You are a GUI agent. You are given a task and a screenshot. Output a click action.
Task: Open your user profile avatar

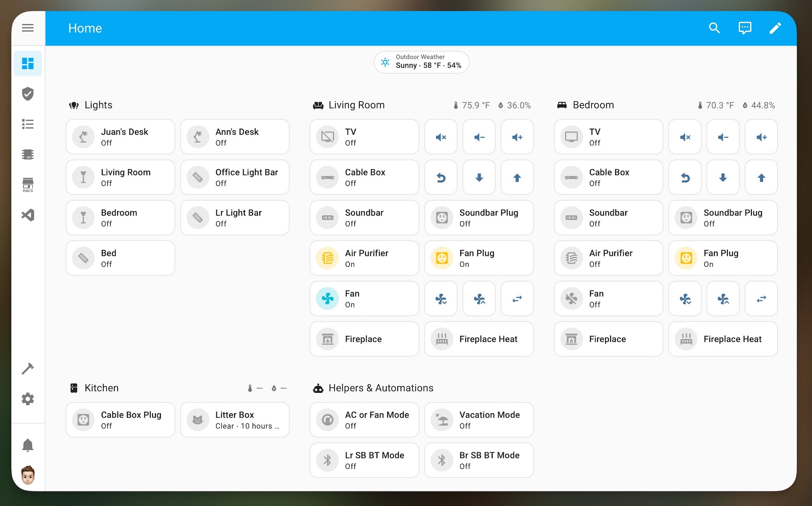tap(28, 475)
